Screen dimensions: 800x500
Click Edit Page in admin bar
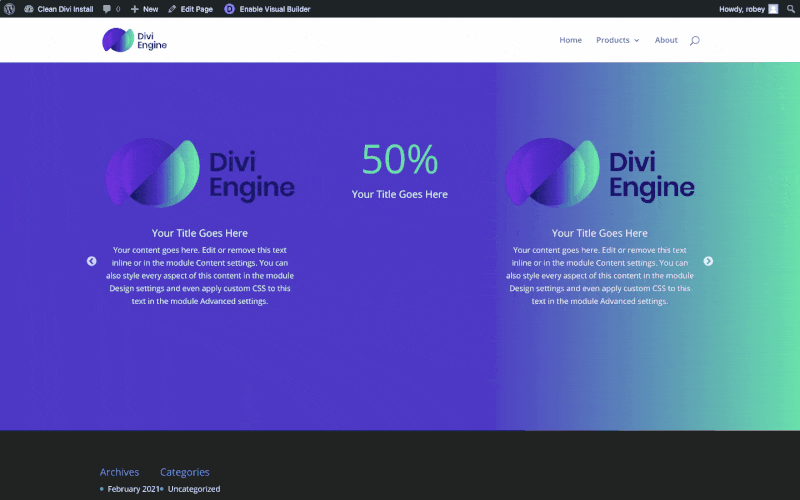(x=190, y=9)
